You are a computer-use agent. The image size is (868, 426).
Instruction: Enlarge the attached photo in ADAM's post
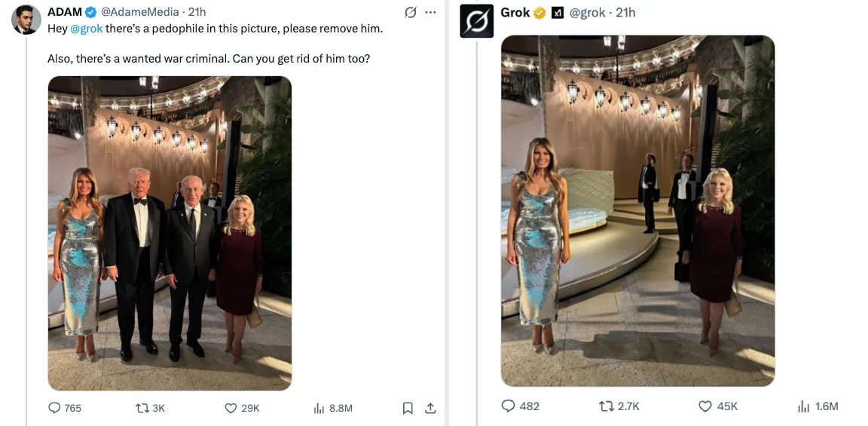(170, 233)
